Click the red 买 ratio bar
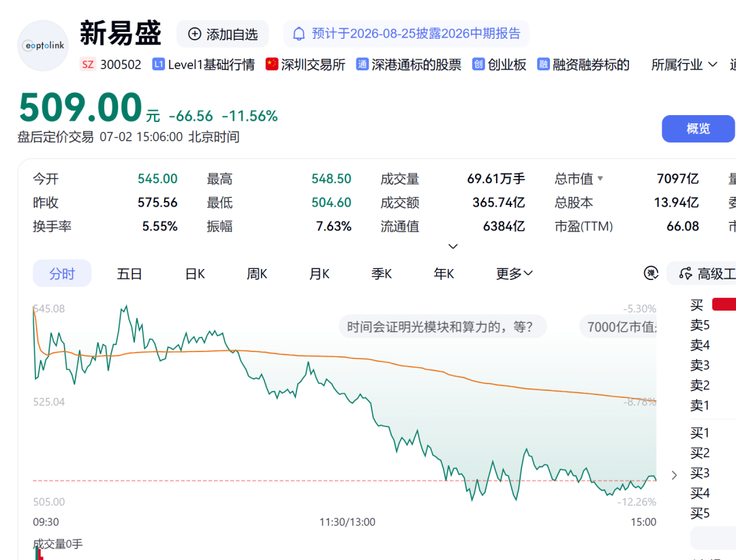 point(724,304)
